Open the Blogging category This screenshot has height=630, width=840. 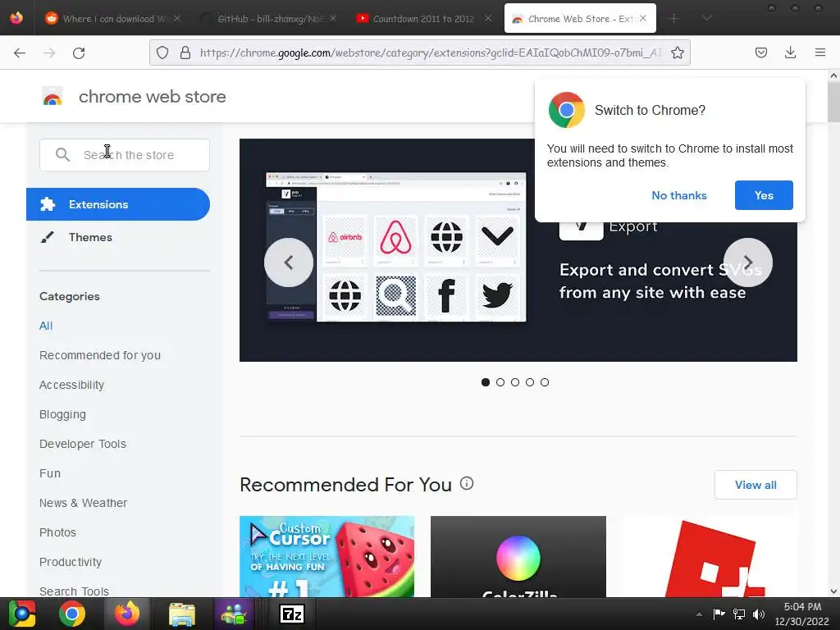coord(62,414)
